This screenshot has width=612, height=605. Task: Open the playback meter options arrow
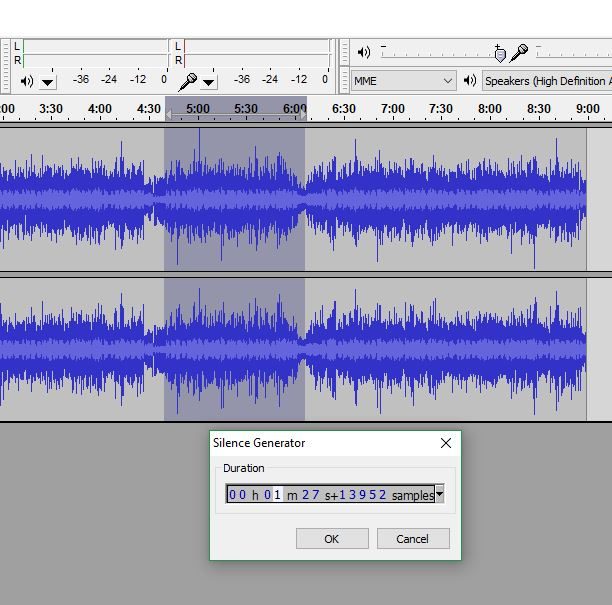click(48, 82)
